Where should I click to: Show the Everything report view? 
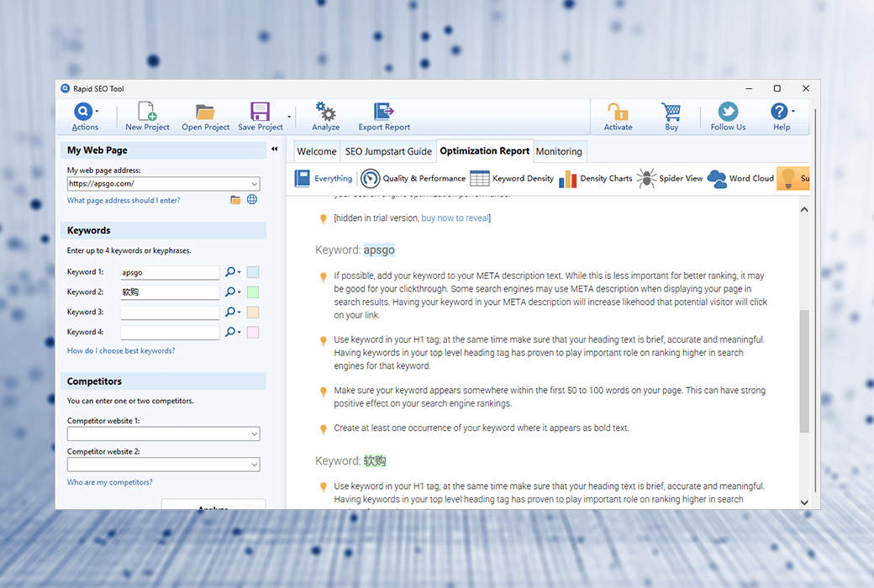[x=324, y=178]
